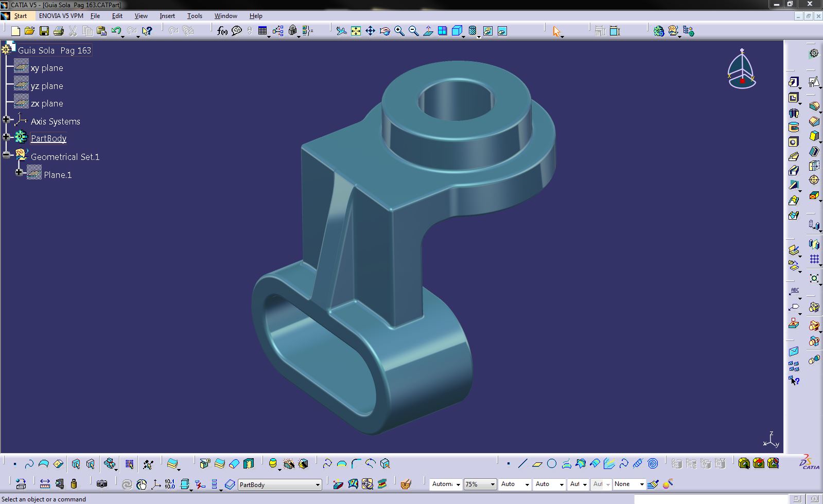The height and width of the screenshot is (504, 823).
Task: Click the Painter brush icon in graphic properties
Action: tap(653, 484)
